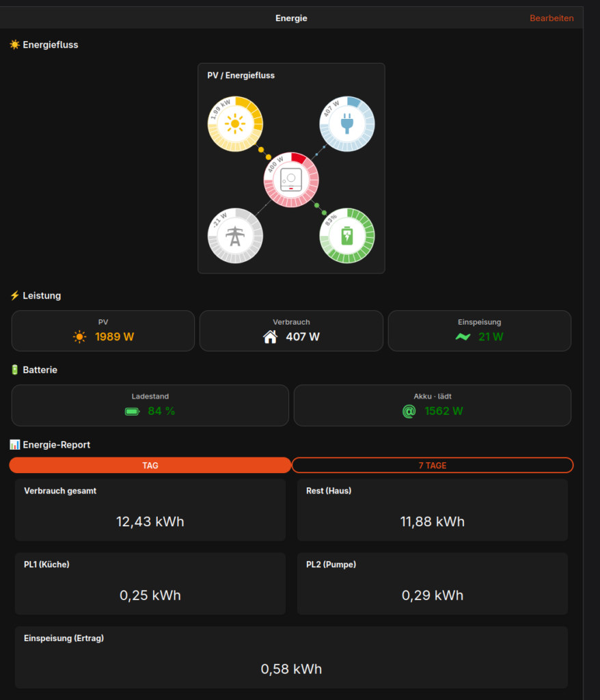
Task: Click the central inverter circle icon
Action: point(291,180)
